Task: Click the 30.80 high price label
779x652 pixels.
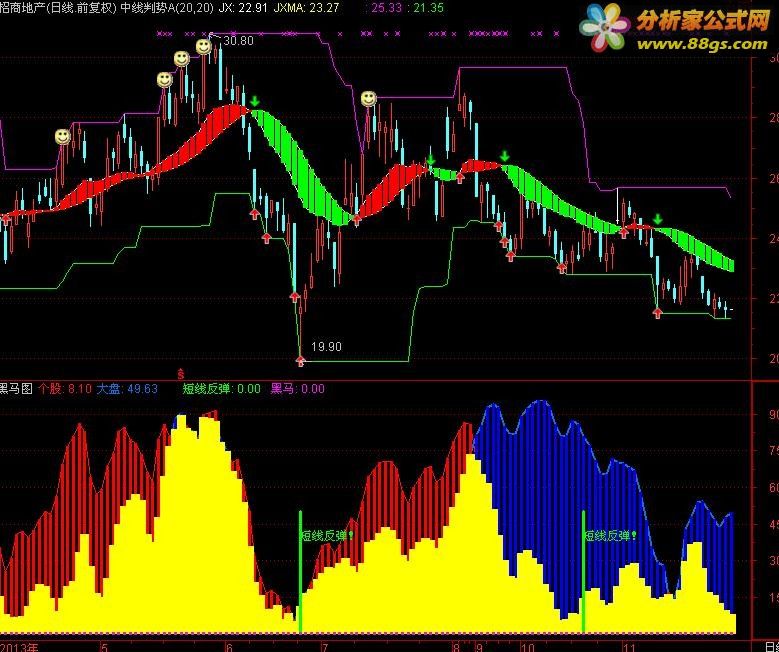Action: tap(238, 41)
